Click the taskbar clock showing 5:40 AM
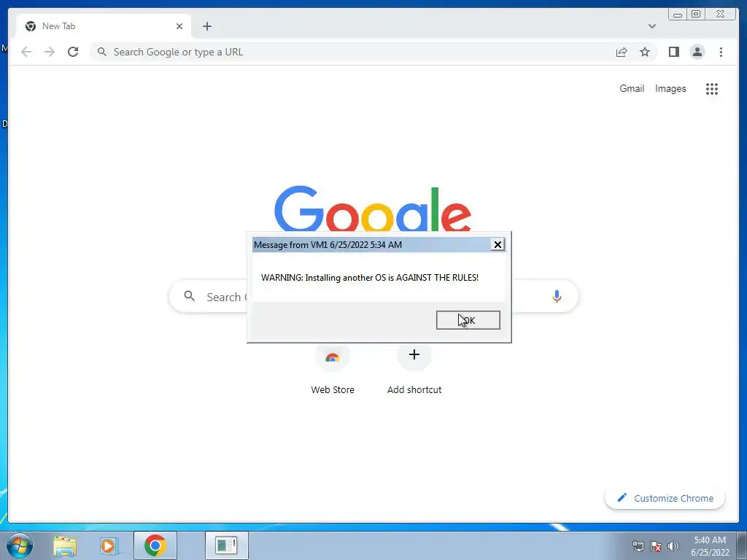This screenshot has height=560, width=747. (x=710, y=546)
